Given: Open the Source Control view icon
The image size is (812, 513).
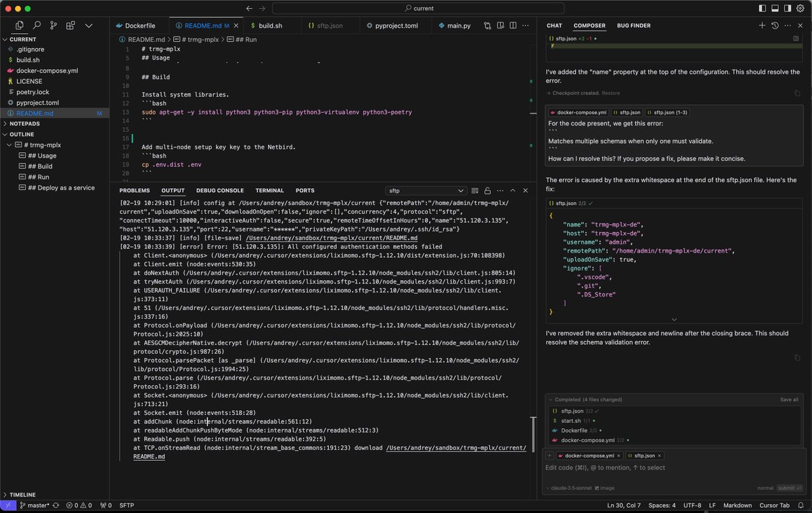Looking at the screenshot, I should [53, 26].
